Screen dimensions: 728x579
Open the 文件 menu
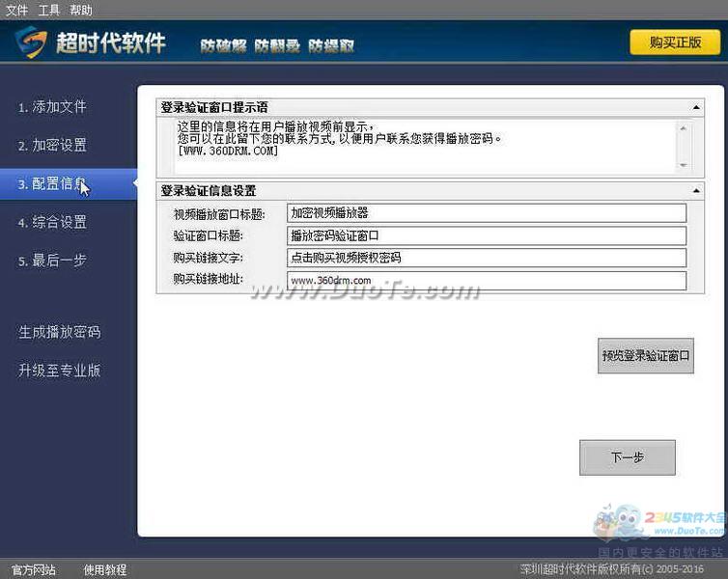(x=16, y=11)
